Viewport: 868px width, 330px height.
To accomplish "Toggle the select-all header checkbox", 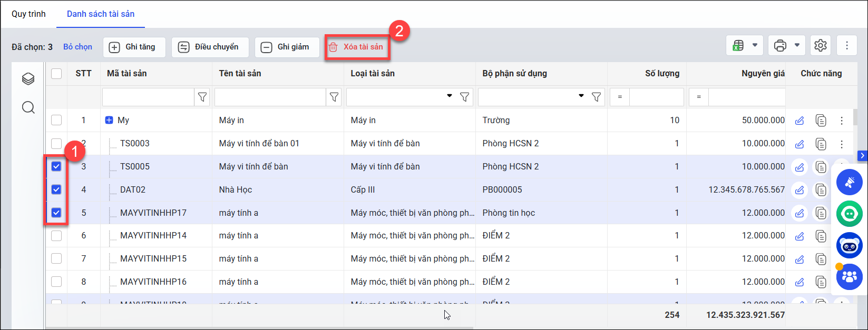I will coord(56,74).
